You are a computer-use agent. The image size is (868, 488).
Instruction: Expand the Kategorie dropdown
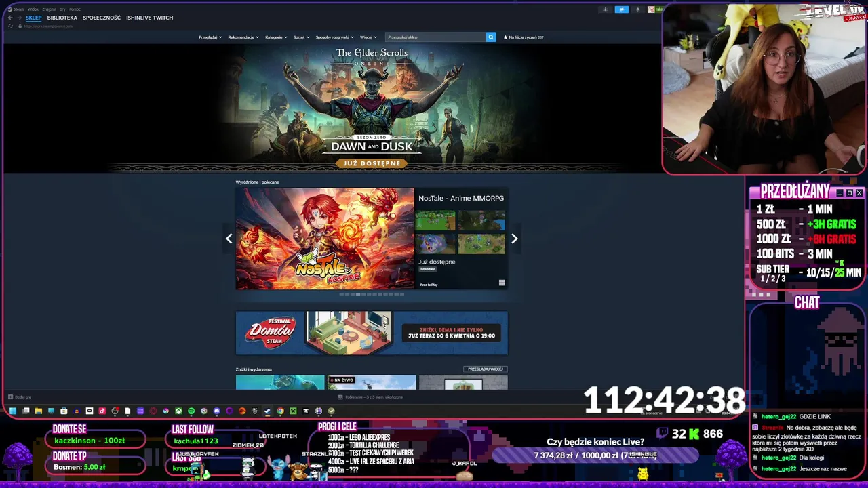(x=276, y=37)
